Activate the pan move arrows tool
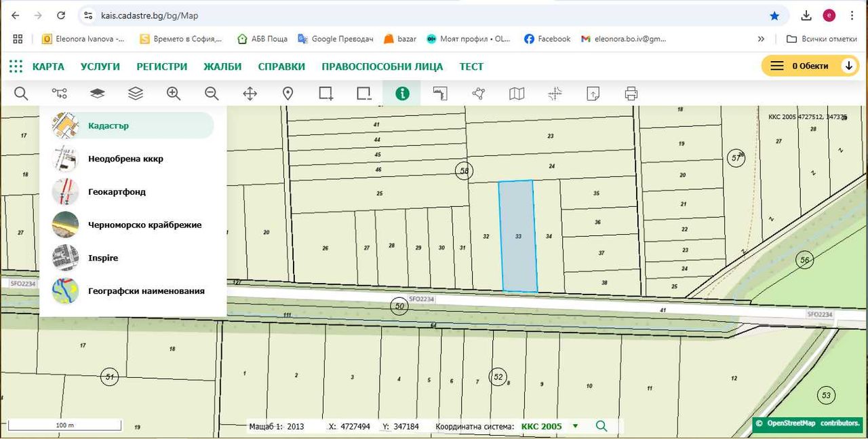 click(250, 94)
